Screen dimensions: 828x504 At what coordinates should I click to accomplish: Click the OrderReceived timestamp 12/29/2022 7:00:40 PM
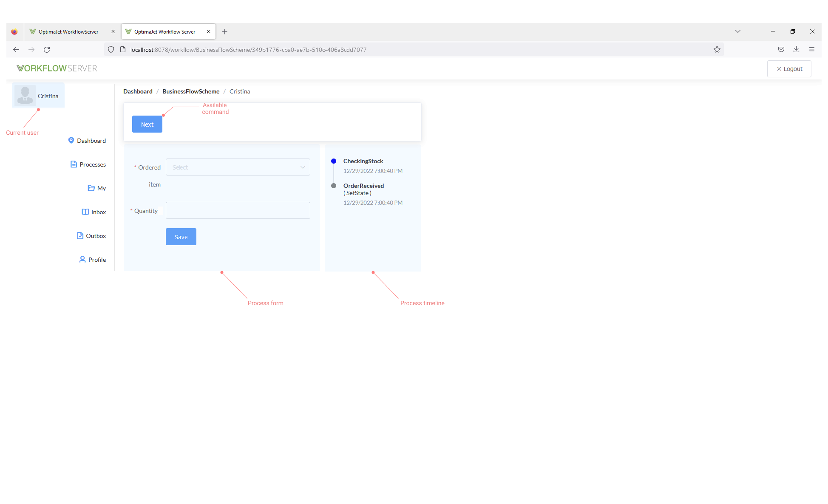point(373,203)
